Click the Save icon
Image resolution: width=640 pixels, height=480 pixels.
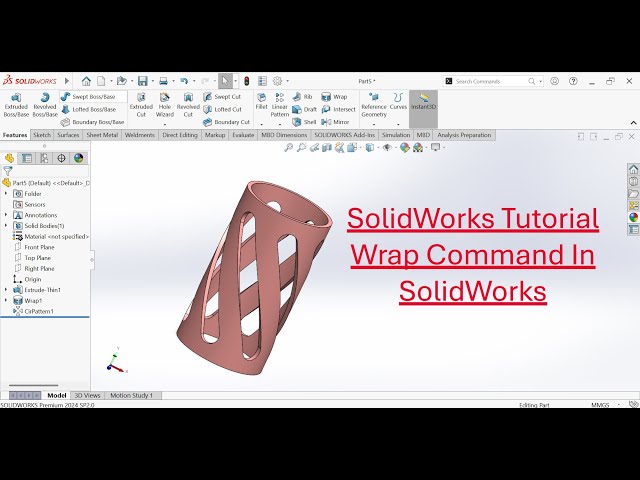(x=142, y=81)
